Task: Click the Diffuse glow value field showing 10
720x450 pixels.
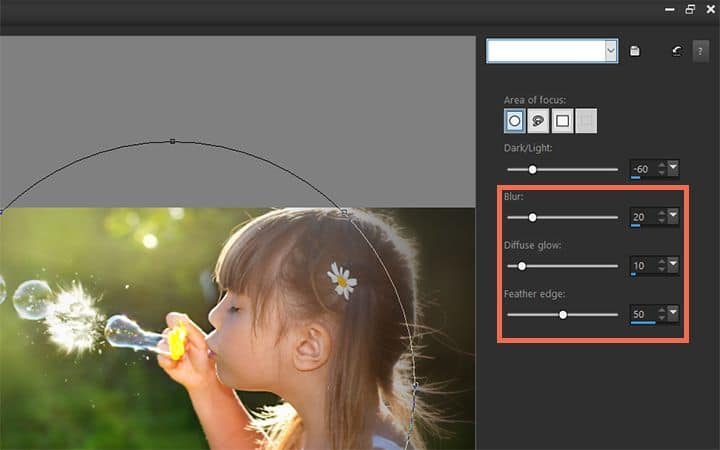Action: point(643,265)
